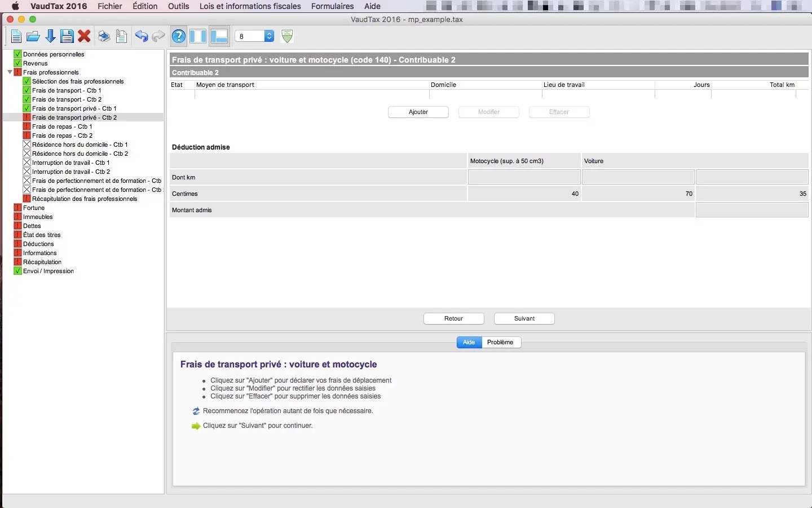
Task: Open the Fichier menu
Action: coord(110,6)
